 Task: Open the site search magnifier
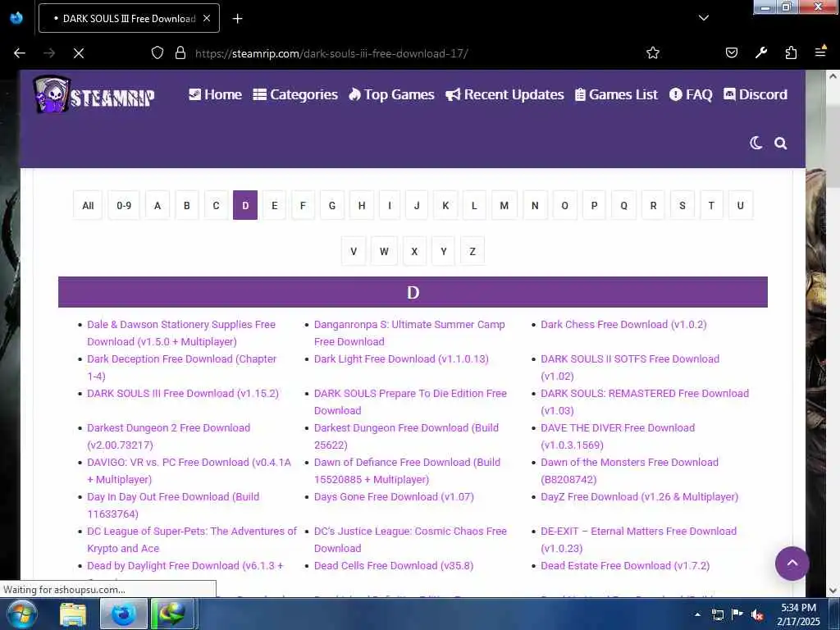781,143
